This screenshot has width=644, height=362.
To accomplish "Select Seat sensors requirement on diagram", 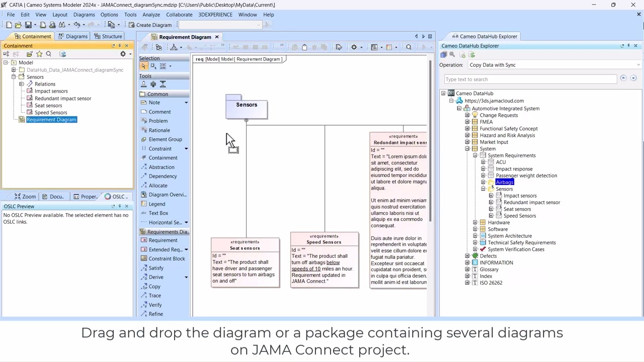I will coord(245,262).
